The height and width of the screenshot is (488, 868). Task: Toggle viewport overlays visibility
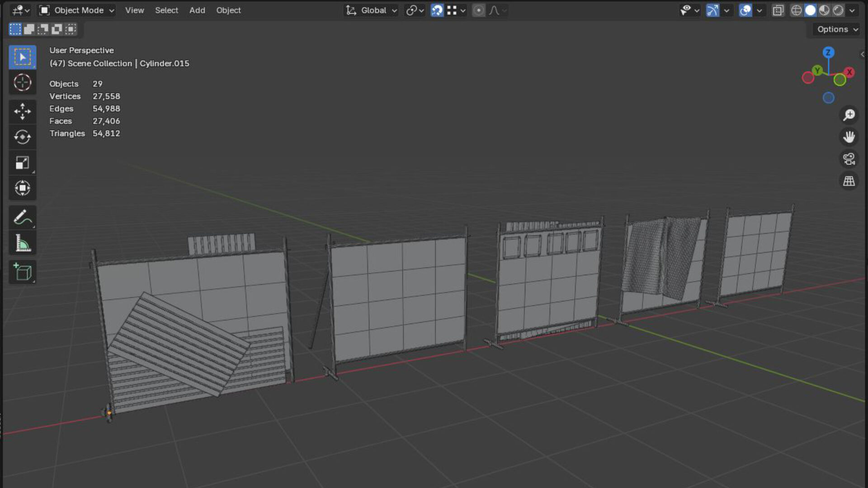pos(745,10)
